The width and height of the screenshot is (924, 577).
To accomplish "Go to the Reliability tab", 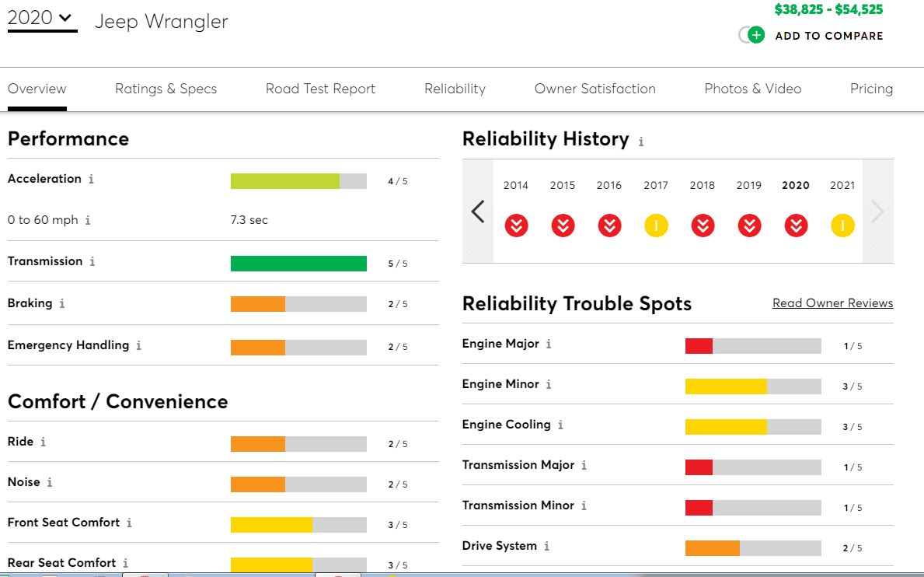I will pos(455,89).
